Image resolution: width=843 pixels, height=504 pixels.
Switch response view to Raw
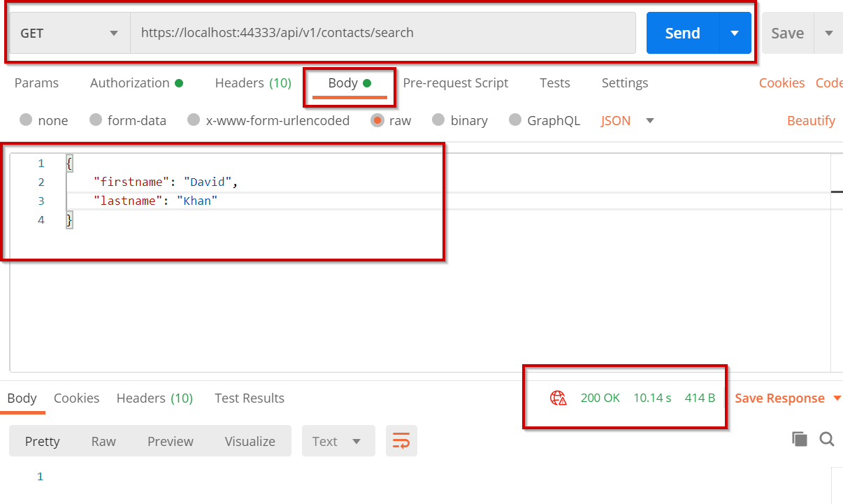(x=103, y=441)
